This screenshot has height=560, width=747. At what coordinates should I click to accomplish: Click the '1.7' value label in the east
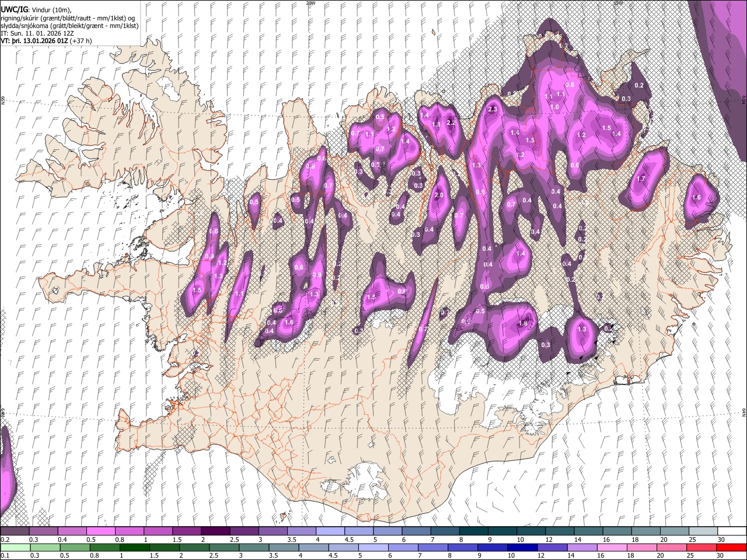(641, 179)
